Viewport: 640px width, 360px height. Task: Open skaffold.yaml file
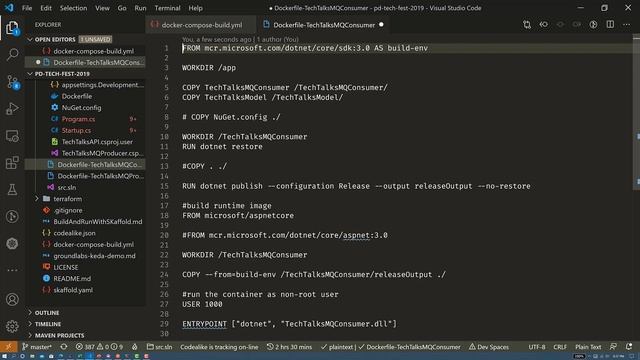73,290
